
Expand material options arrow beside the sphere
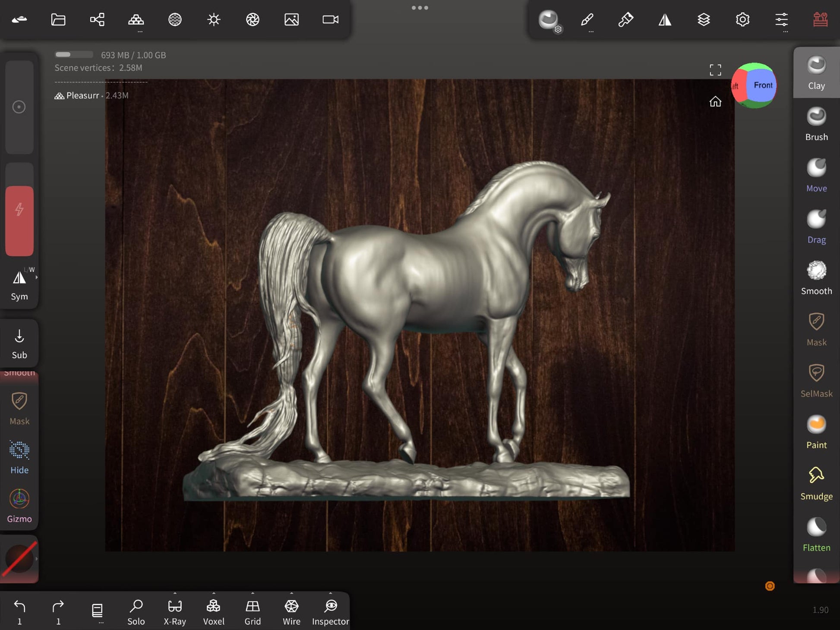point(37,559)
